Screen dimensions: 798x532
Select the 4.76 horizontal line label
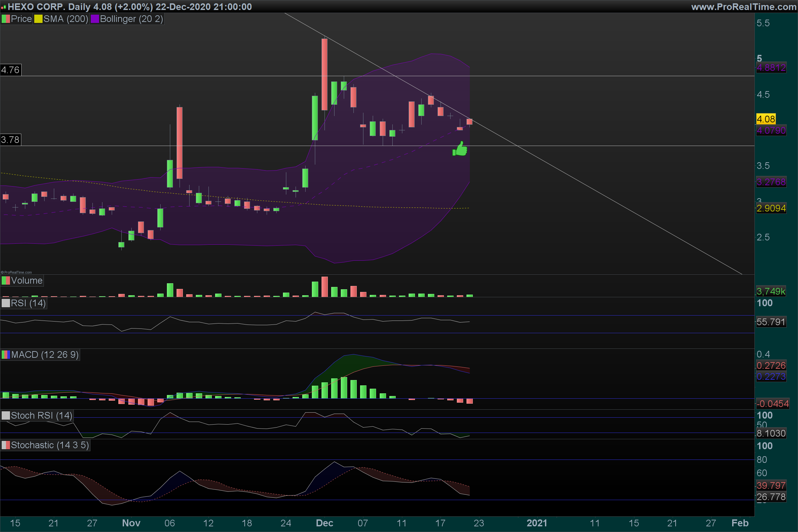11,70
